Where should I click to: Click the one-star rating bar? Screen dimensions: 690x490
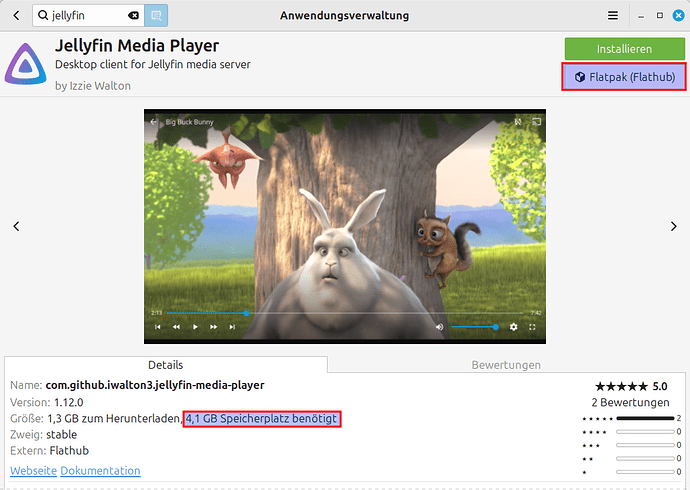click(x=645, y=472)
